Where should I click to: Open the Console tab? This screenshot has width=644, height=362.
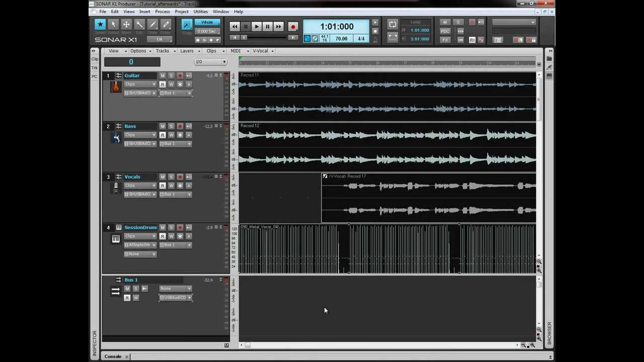click(x=113, y=356)
